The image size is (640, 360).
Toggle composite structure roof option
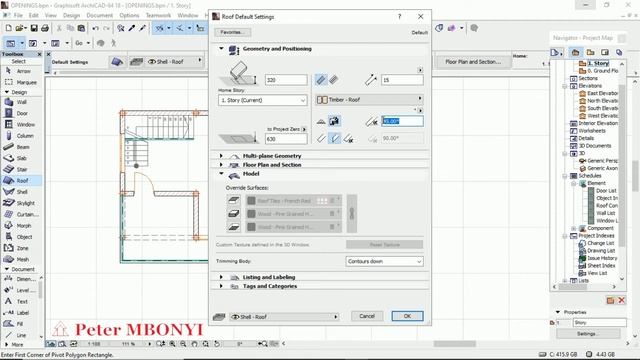coord(334,80)
